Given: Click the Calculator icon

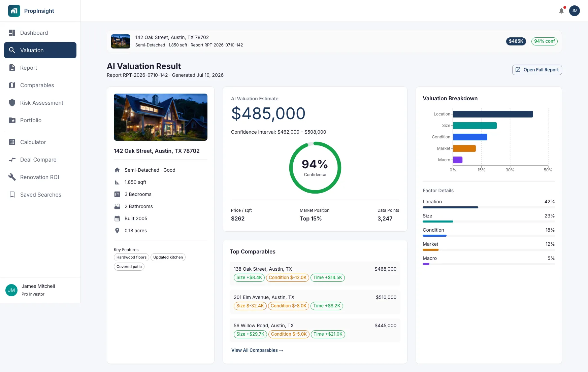Looking at the screenshot, I should [x=12, y=142].
